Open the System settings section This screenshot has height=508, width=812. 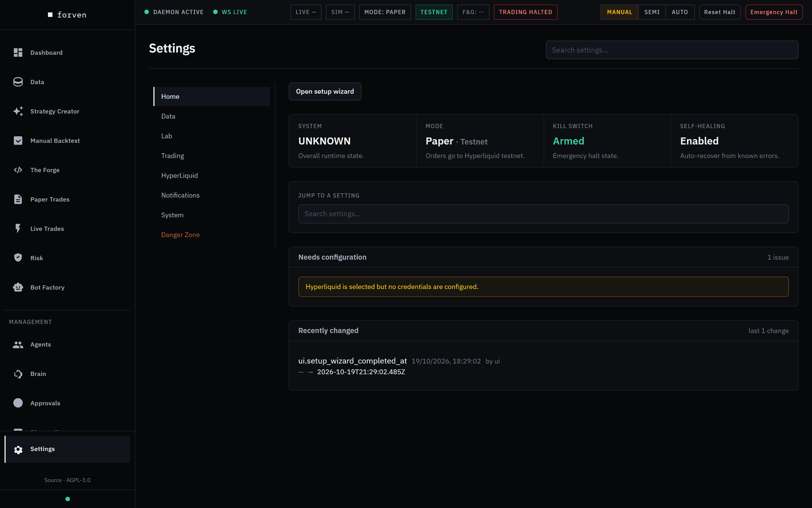[x=212, y=215]
